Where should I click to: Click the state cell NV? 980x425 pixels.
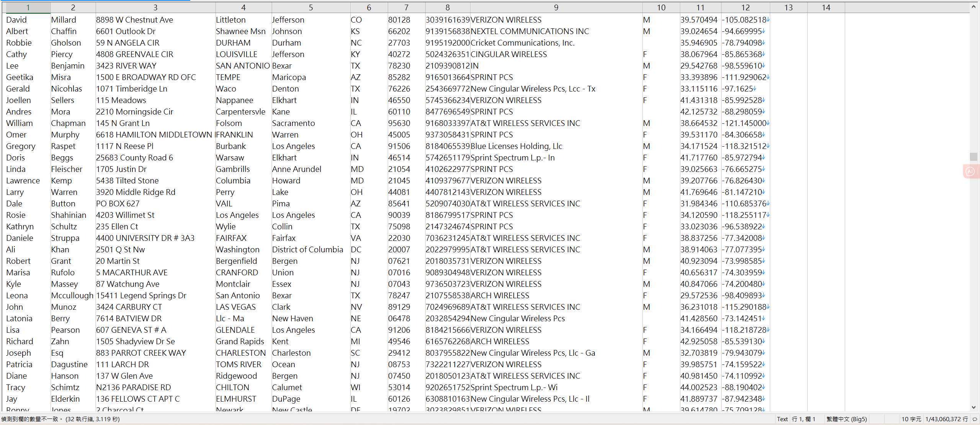click(356, 307)
